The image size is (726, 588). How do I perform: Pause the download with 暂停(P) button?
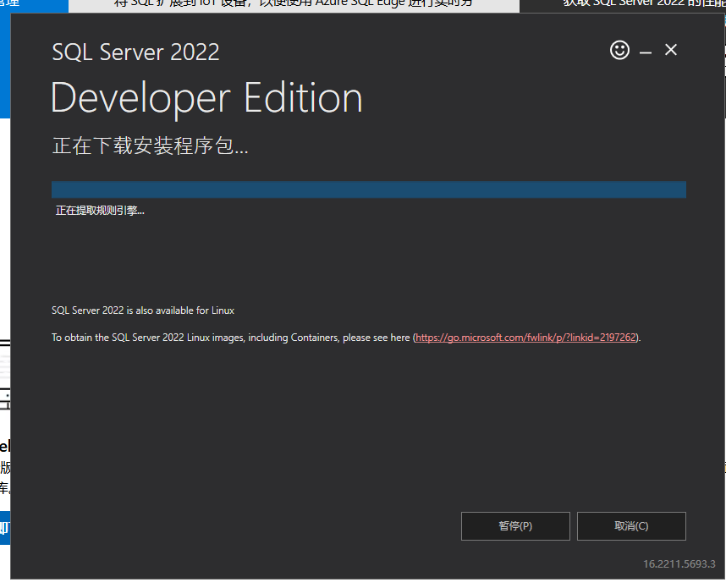[x=515, y=526]
